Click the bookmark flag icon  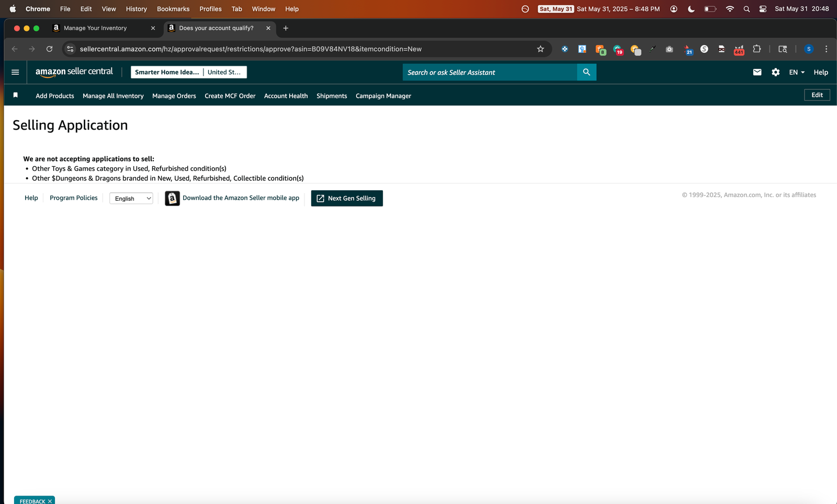pyautogui.click(x=16, y=95)
